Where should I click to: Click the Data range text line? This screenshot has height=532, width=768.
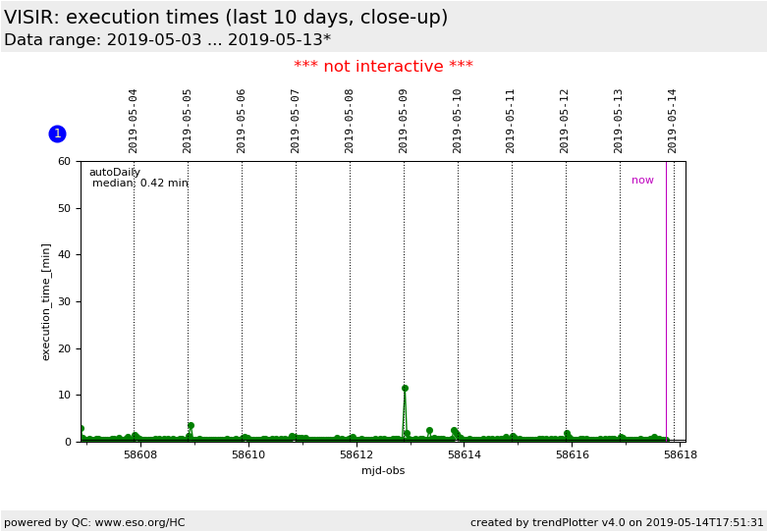click(x=167, y=40)
